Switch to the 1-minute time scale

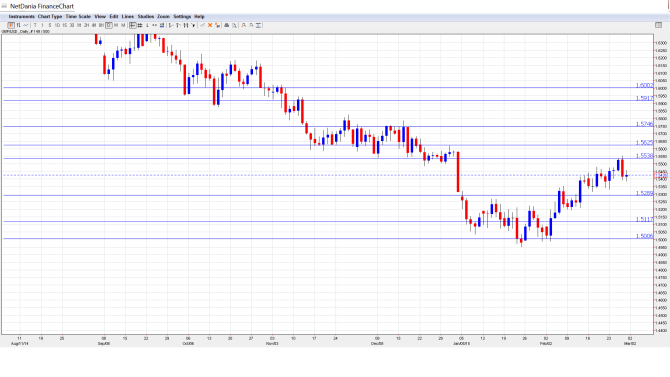[42, 25]
